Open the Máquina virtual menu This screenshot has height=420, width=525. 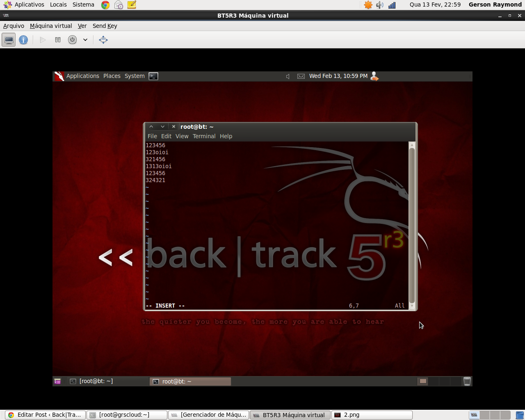click(x=51, y=26)
